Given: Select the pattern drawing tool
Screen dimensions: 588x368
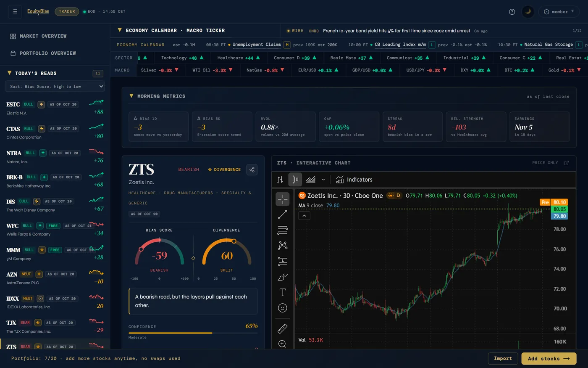Looking at the screenshot, I should pos(283,246).
